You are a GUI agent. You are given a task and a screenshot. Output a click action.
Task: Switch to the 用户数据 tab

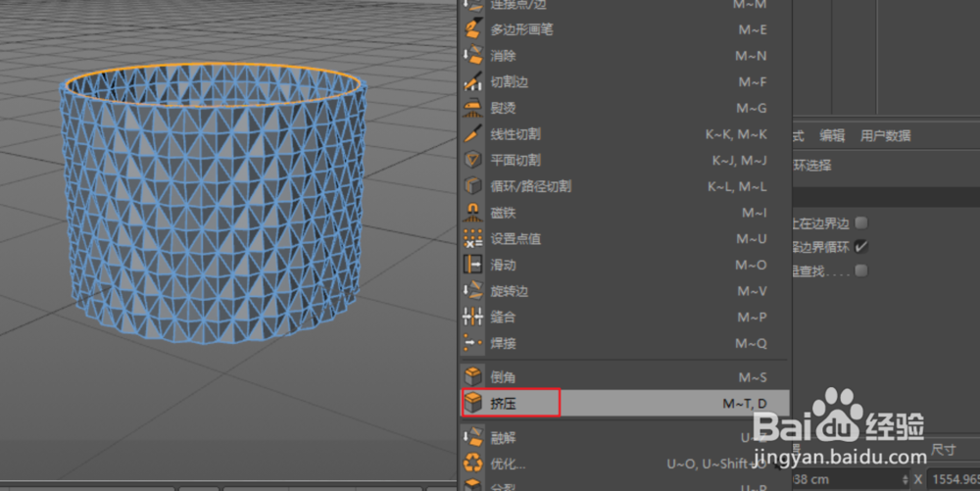point(885,135)
